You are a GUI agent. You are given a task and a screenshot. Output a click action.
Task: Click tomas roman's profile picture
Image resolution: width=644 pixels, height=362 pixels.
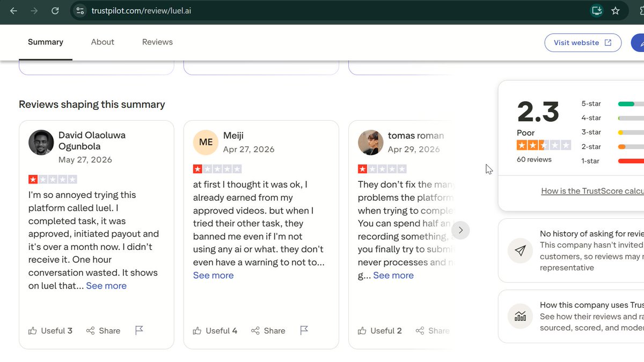(371, 142)
